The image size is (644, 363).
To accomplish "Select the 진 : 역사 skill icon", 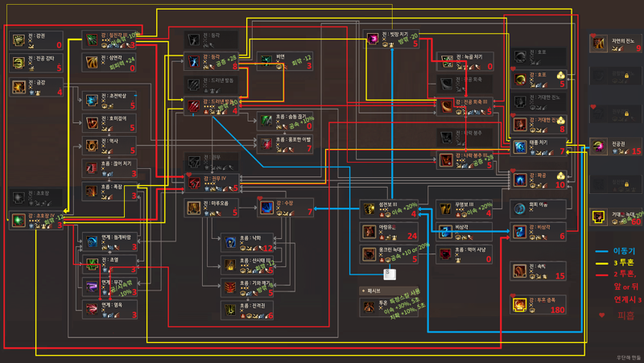I will pyautogui.click(x=92, y=146).
